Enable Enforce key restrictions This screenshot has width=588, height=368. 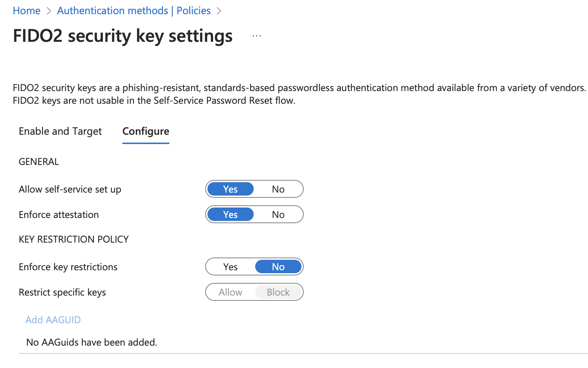[x=230, y=266]
